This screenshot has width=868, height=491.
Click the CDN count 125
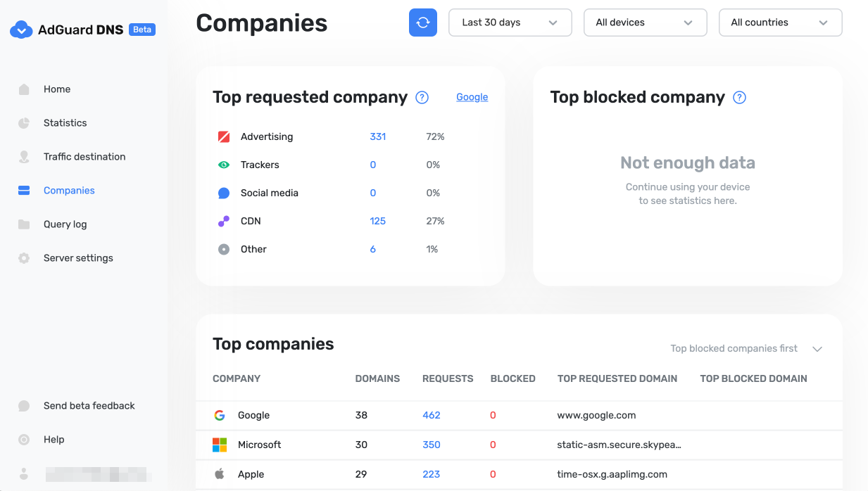(x=378, y=222)
